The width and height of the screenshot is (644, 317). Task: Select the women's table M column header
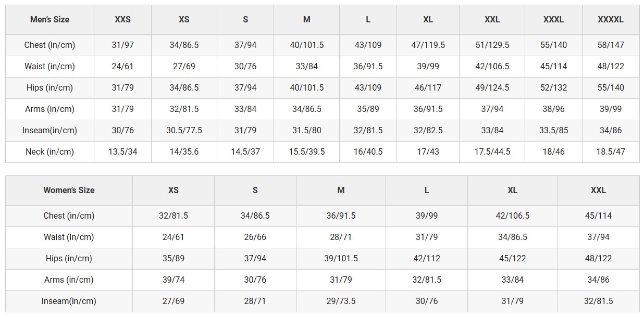[341, 191]
